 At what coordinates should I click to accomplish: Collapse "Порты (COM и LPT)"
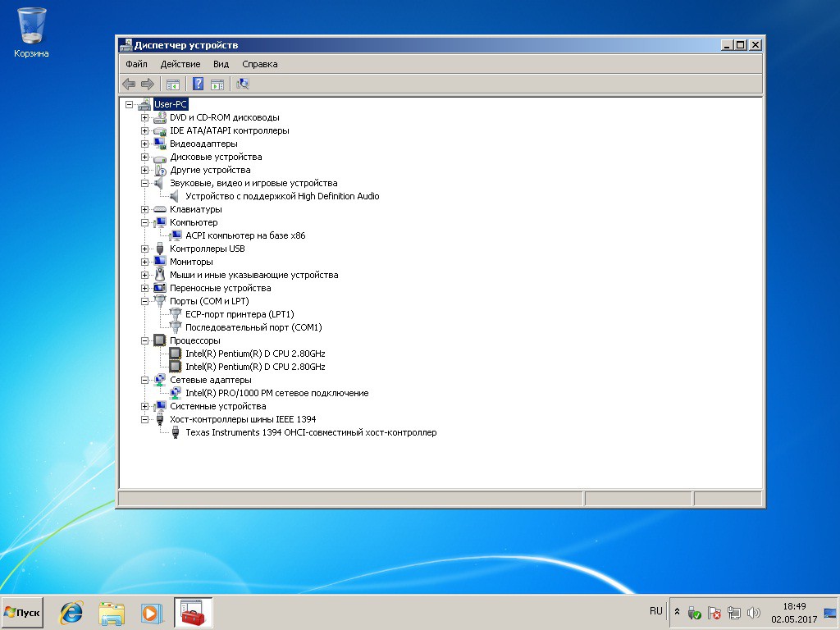click(x=144, y=301)
